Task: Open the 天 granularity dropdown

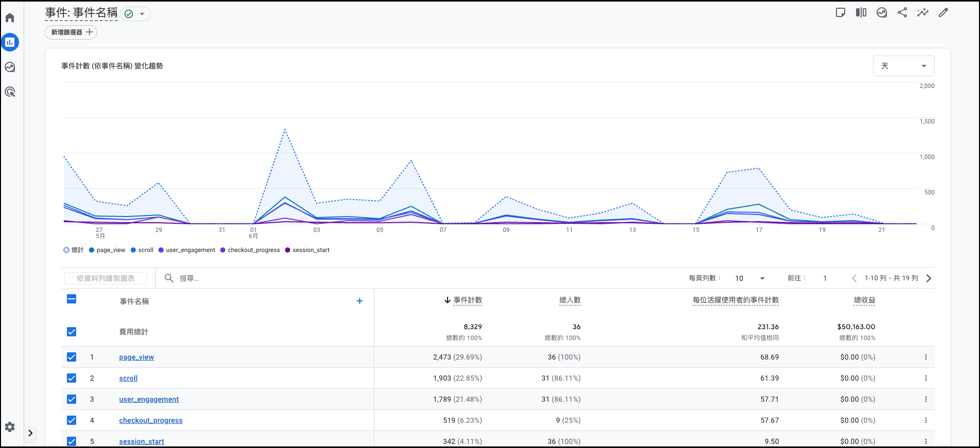Action: click(903, 66)
